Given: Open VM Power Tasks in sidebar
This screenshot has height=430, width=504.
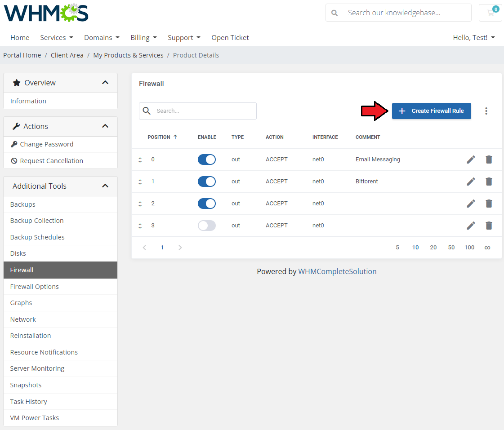Looking at the screenshot, I should pos(60,418).
